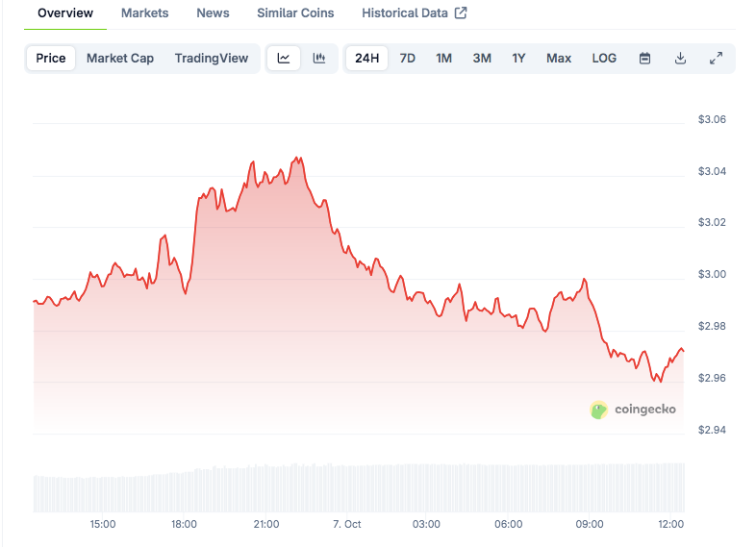Screen dimensions: 756x547
Task: Show 1Y price history
Action: coord(518,58)
